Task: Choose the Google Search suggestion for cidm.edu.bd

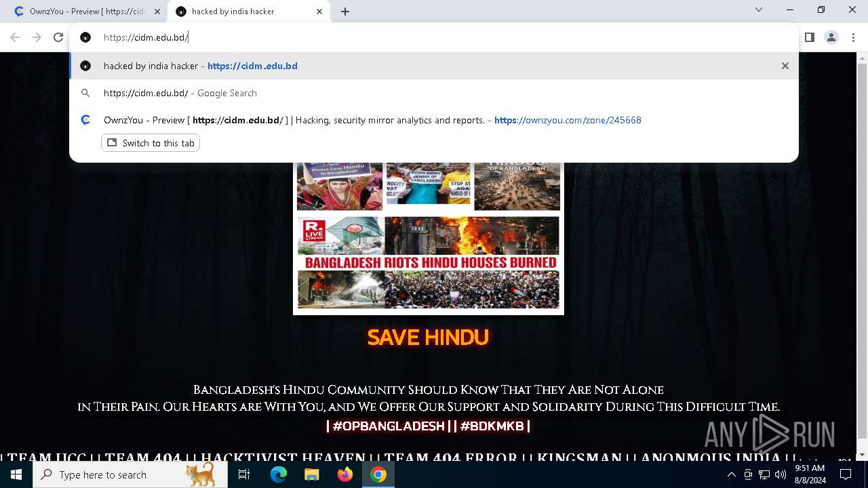Action: (x=434, y=93)
